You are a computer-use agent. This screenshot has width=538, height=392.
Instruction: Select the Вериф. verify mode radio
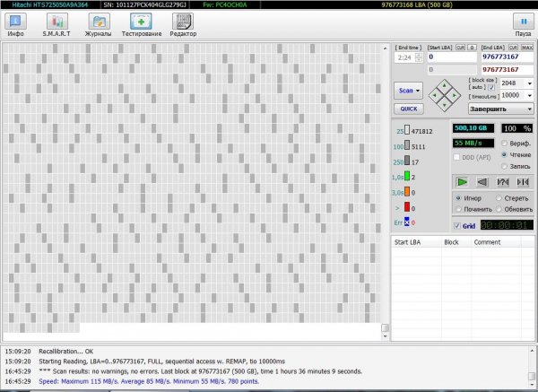pyautogui.click(x=505, y=144)
